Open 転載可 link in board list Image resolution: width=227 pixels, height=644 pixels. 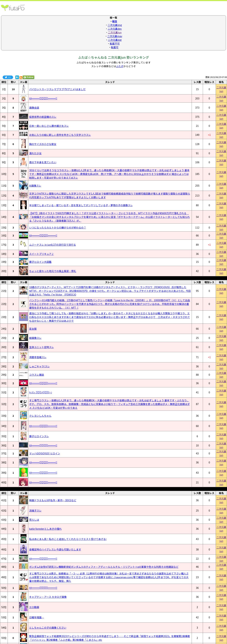[x=115, y=47]
